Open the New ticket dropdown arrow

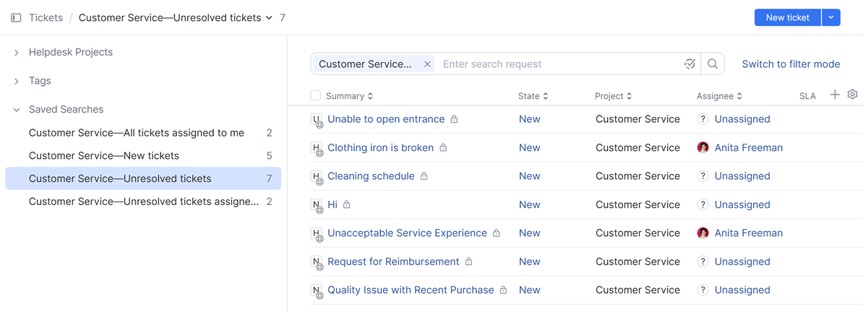pyautogui.click(x=831, y=18)
